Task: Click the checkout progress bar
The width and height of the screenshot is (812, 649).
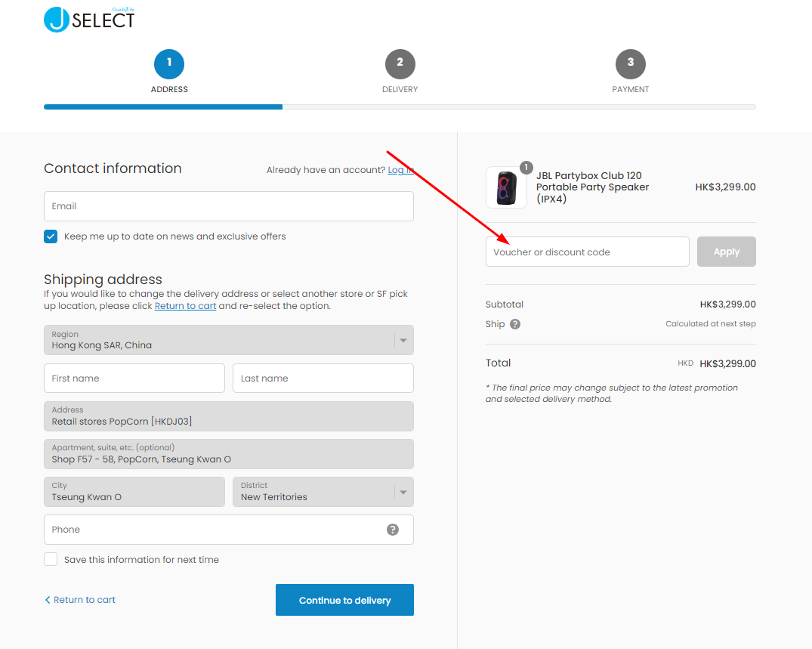Action: point(400,107)
